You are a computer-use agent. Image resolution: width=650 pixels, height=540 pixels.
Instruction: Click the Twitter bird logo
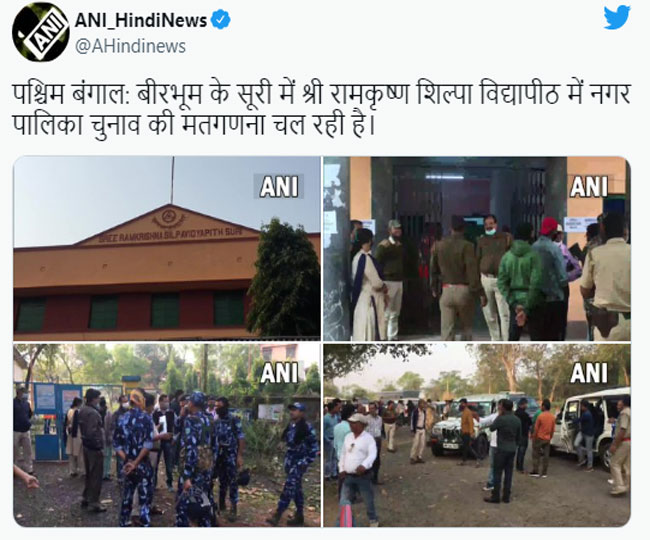coord(616,18)
